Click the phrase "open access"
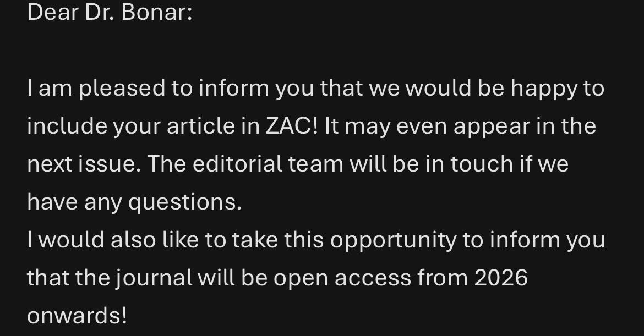 342,278
